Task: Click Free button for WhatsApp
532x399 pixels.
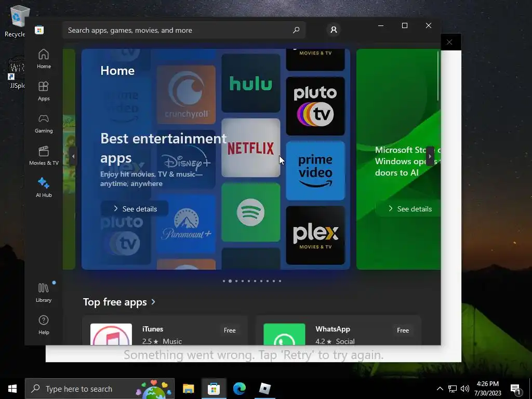Action: click(x=403, y=330)
